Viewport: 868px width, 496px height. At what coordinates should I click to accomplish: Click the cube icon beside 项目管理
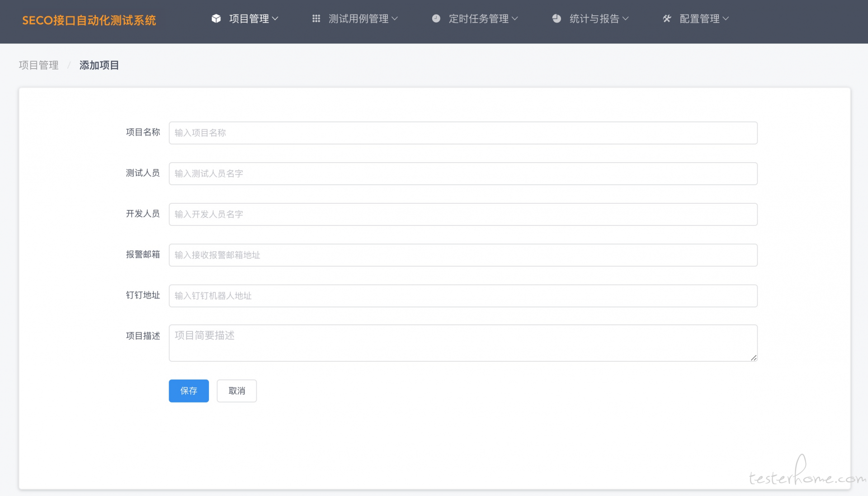point(216,19)
